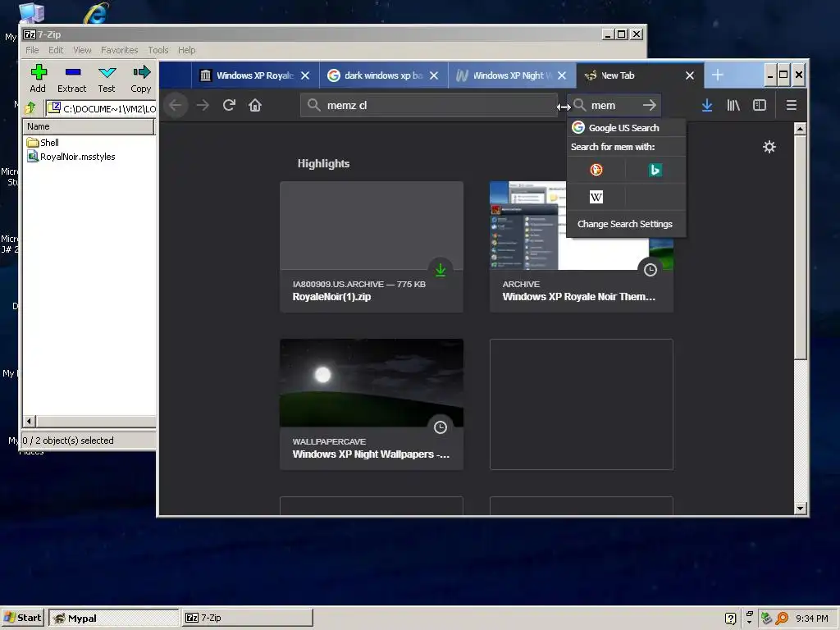The width and height of the screenshot is (840, 630).
Task: Click the taskbar clock showing 9:34 PM
Action: (812, 619)
